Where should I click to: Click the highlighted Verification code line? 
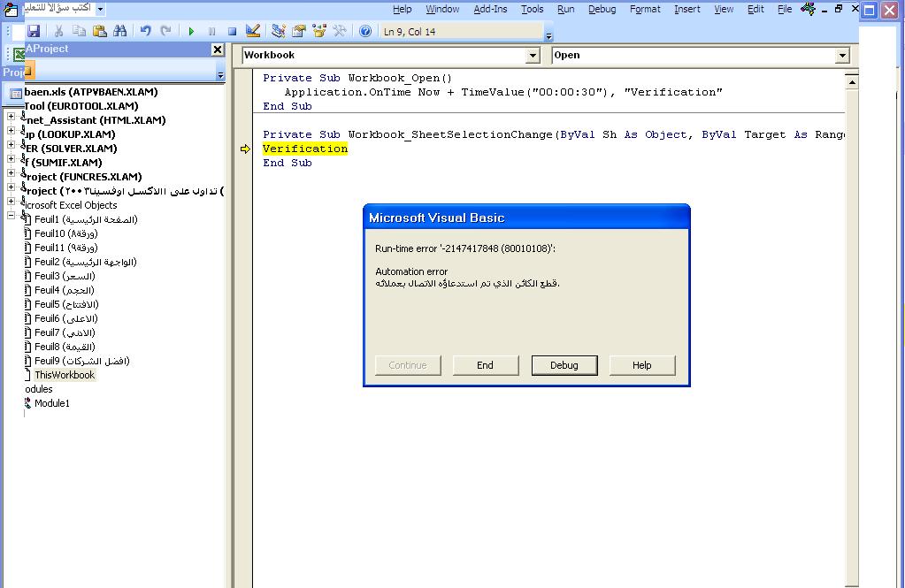(x=304, y=149)
